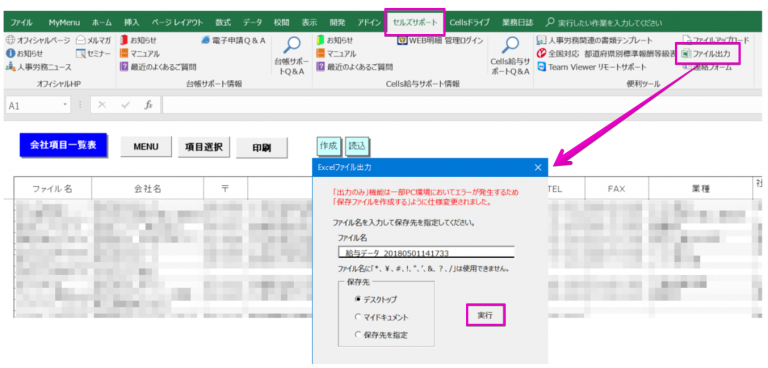Open Cells給与サポートQ&A magnifier icon
This screenshot has width=768, height=368.
tap(510, 45)
